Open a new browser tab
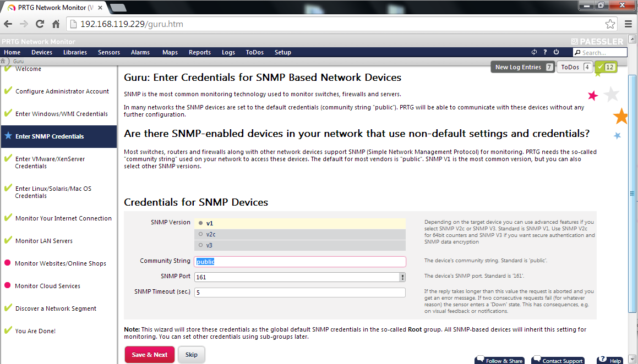The width and height of the screenshot is (638, 364). [x=118, y=8]
